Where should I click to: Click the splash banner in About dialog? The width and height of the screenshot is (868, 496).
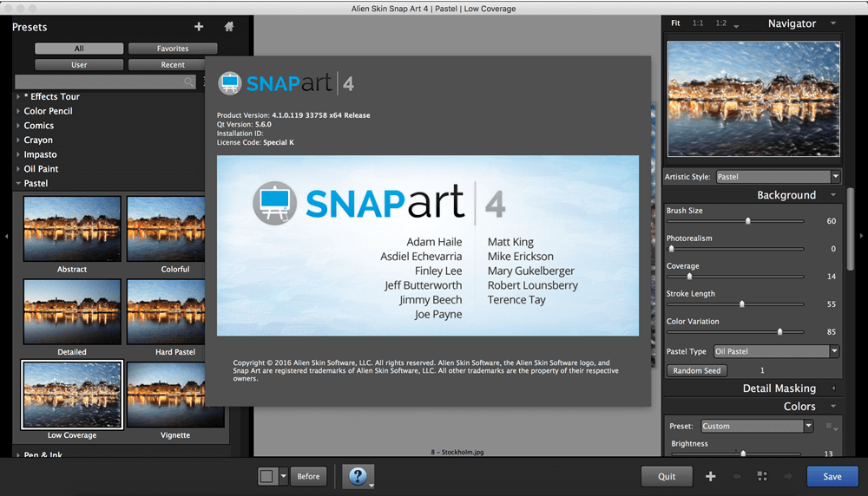(x=428, y=245)
